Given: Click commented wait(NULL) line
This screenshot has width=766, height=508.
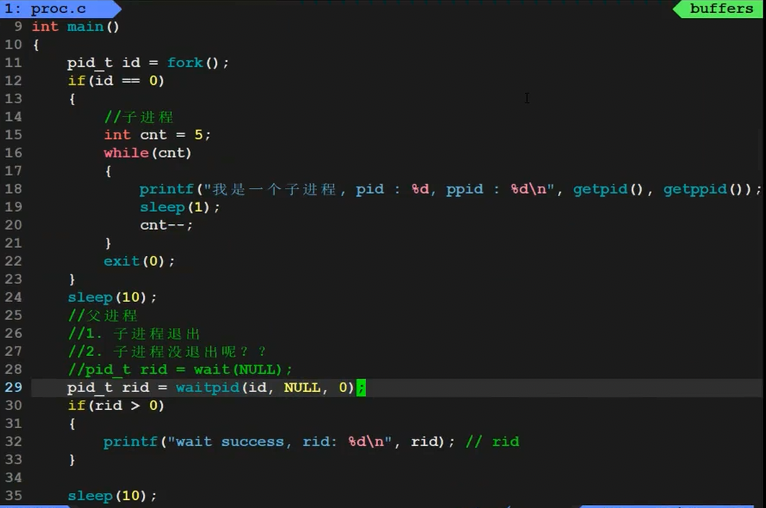Looking at the screenshot, I should [179, 370].
